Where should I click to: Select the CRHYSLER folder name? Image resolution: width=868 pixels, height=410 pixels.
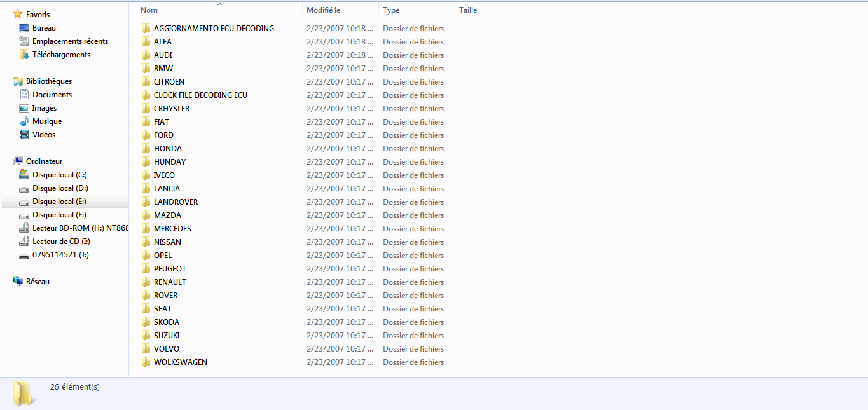[x=172, y=108]
